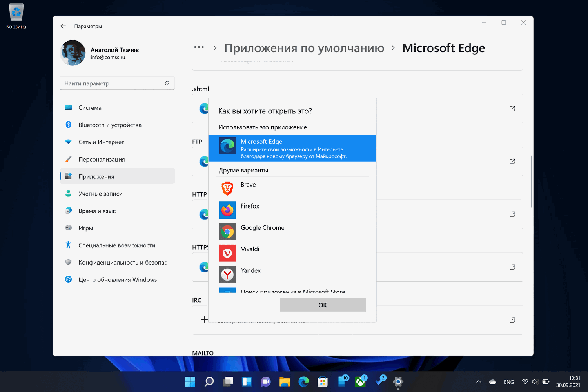Screen dimensions: 588x392
Task: Open the Personalization category
Action: [x=117, y=159]
